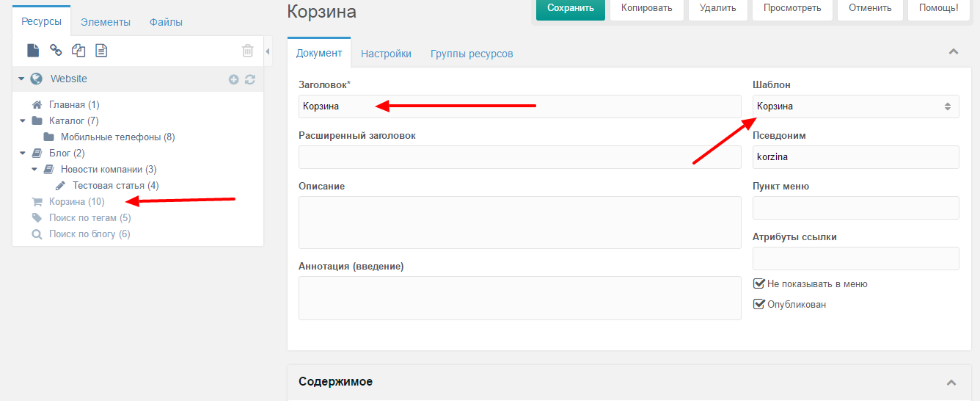
Task: Click the Помощь! button
Action: click(x=938, y=8)
